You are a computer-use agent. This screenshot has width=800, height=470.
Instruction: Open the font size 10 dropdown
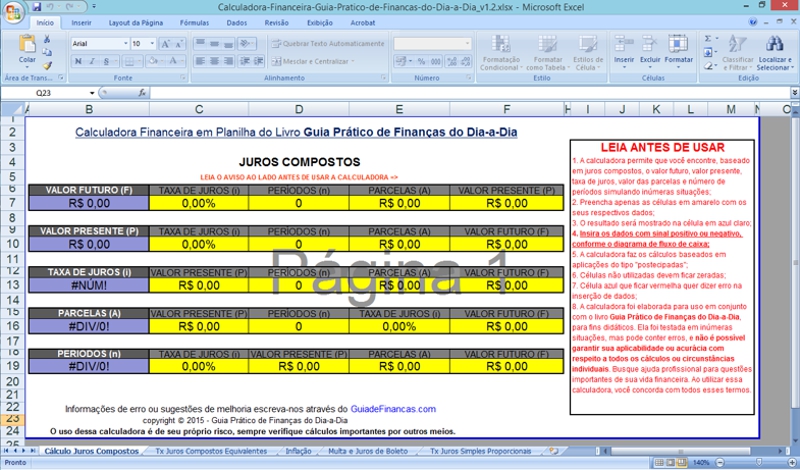click(x=152, y=44)
